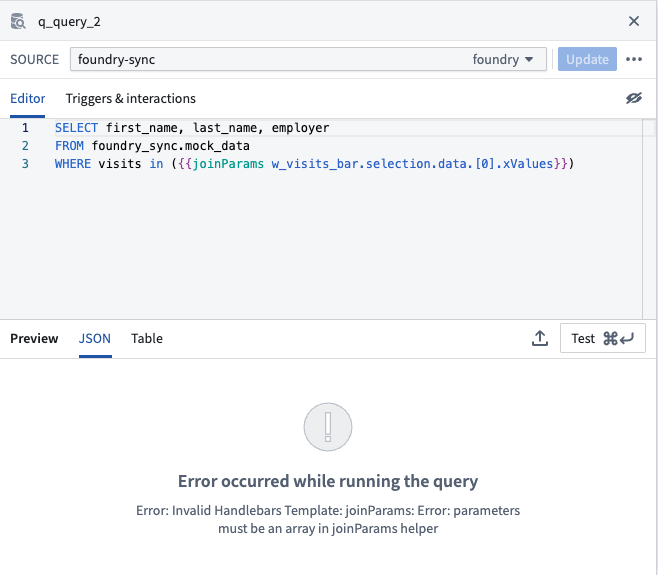Click line number 3 in the editor gutter
658x575 pixels.
coord(25,163)
